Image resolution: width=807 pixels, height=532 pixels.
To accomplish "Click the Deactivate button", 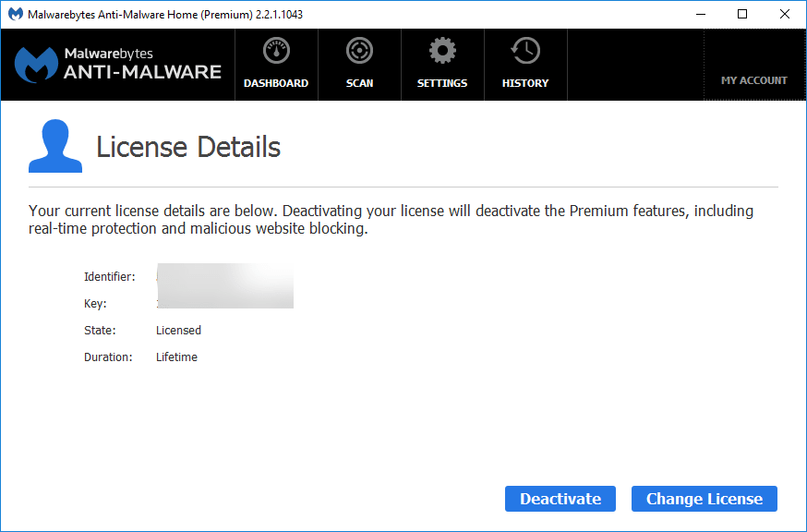I will click(x=560, y=499).
